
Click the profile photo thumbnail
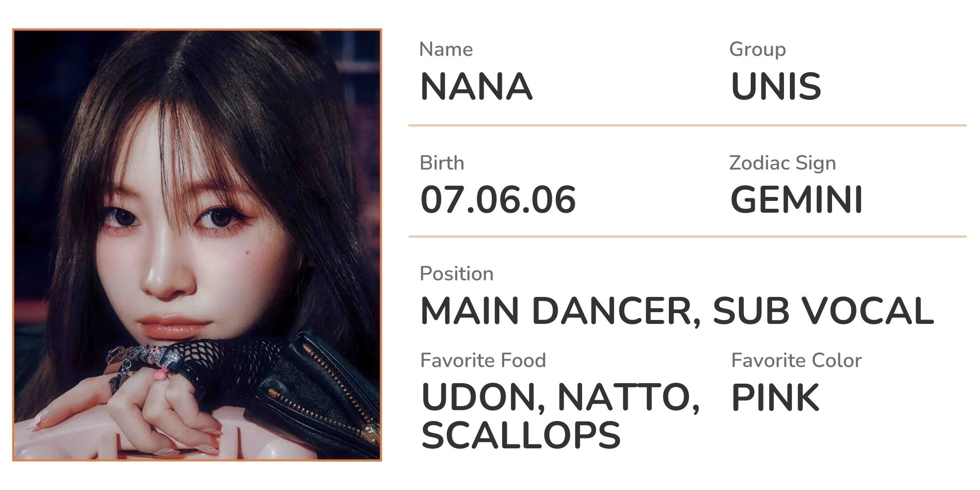(197, 245)
